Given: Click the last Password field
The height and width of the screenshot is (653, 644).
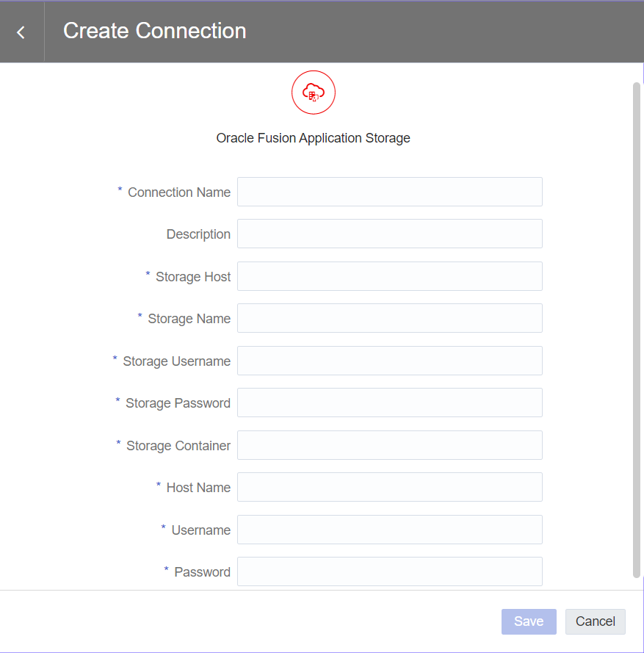Looking at the screenshot, I should point(390,571).
